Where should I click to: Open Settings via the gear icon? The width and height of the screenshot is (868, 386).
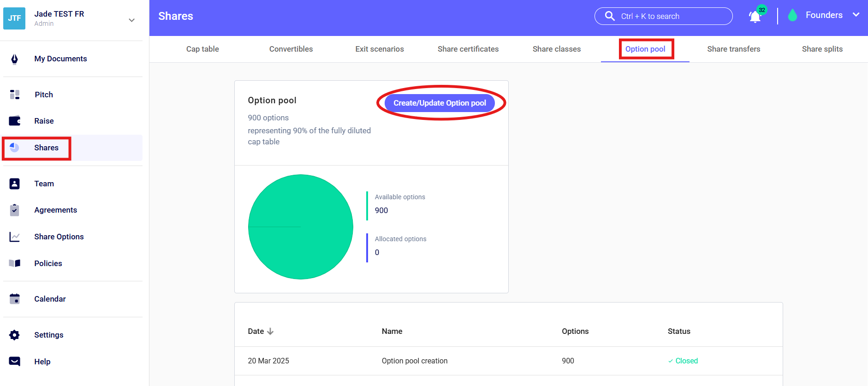[x=15, y=335]
